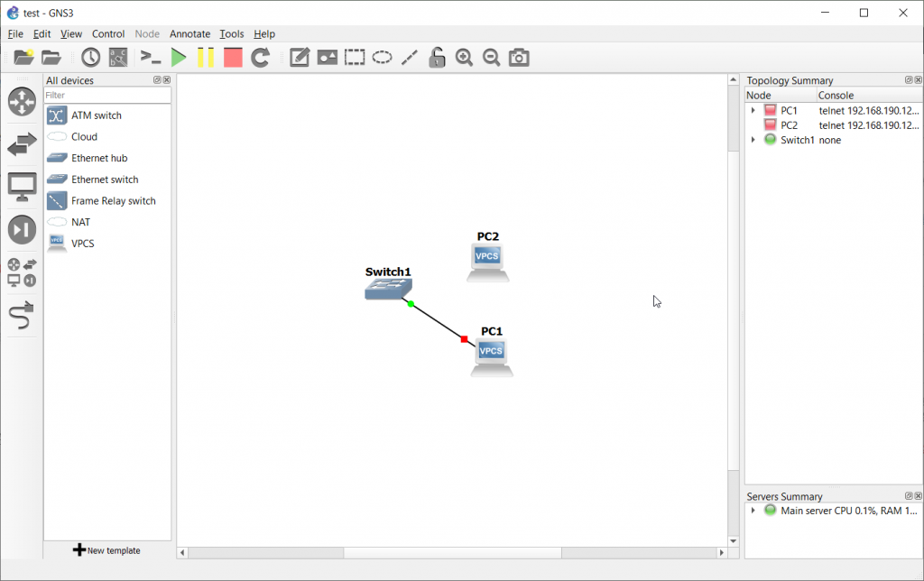Select PC2 row in Topology Summary
This screenshot has height=581, width=924.
pos(833,124)
